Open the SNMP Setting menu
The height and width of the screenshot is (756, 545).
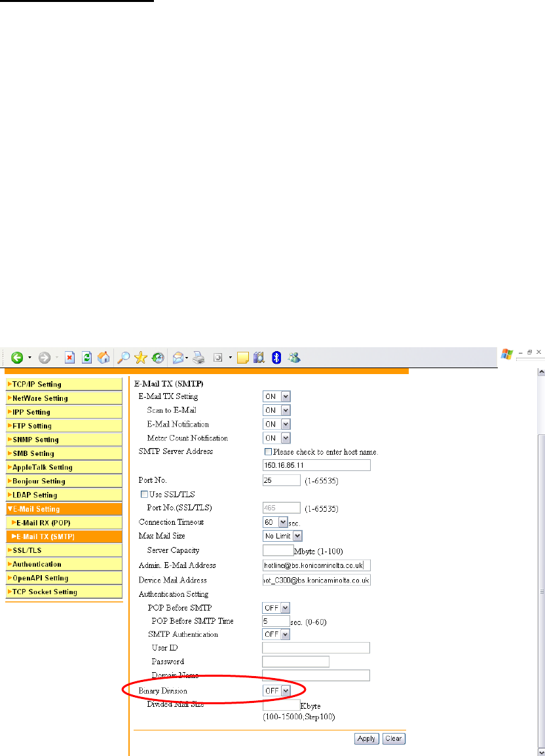coord(64,440)
